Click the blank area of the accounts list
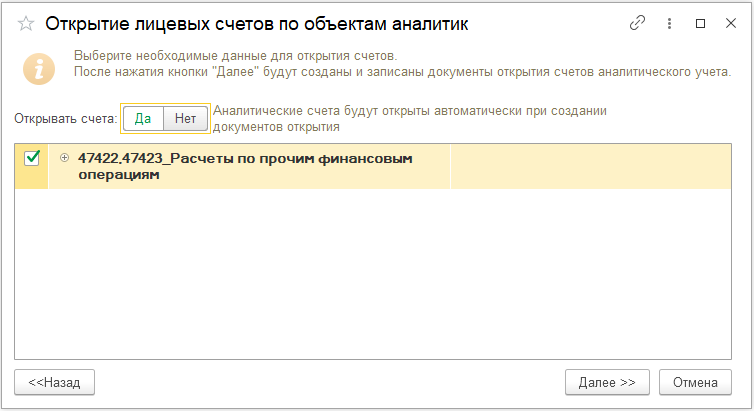 click(373, 274)
